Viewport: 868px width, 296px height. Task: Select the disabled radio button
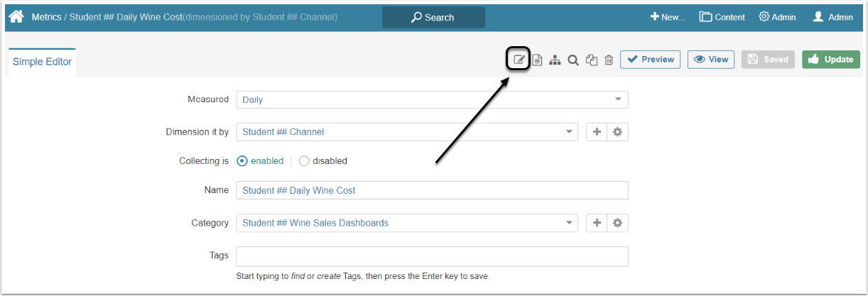304,161
